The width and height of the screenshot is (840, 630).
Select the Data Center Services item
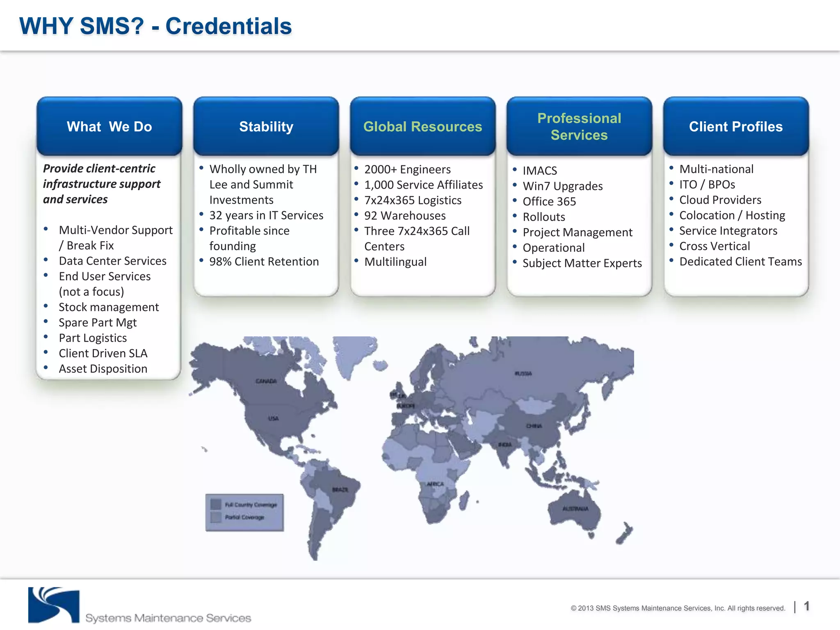pyautogui.click(x=112, y=261)
